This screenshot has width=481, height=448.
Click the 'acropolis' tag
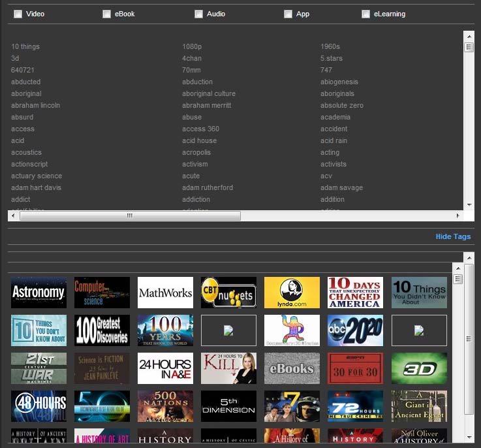196,152
